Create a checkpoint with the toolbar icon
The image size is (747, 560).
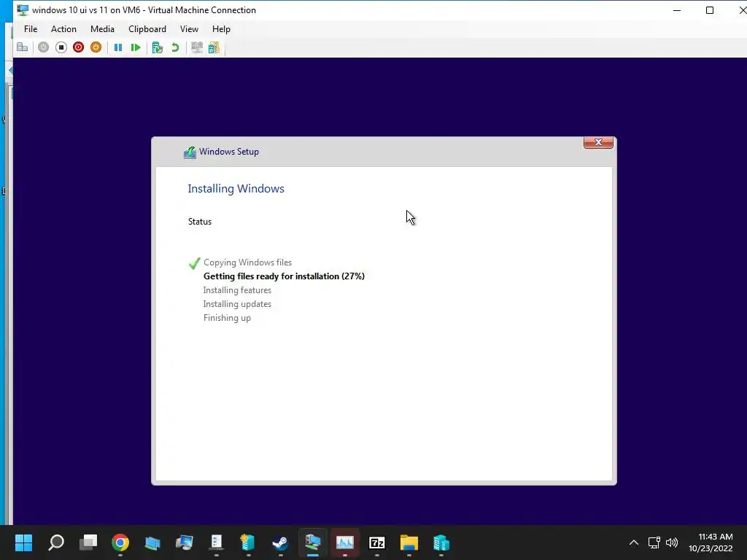coord(158,47)
